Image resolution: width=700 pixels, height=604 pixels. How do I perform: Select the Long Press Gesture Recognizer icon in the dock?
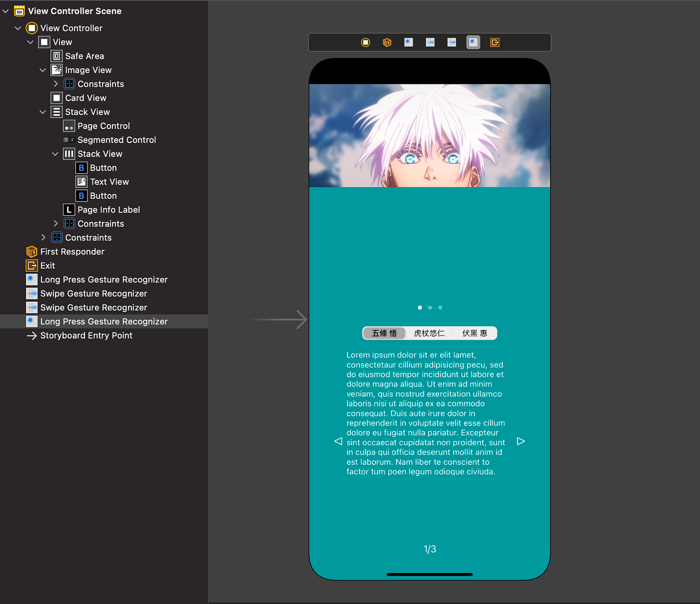tap(31, 279)
